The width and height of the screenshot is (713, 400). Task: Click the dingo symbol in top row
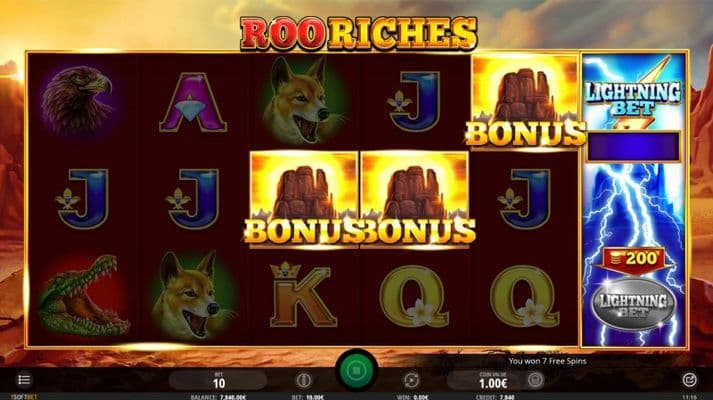click(x=302, y=99)
